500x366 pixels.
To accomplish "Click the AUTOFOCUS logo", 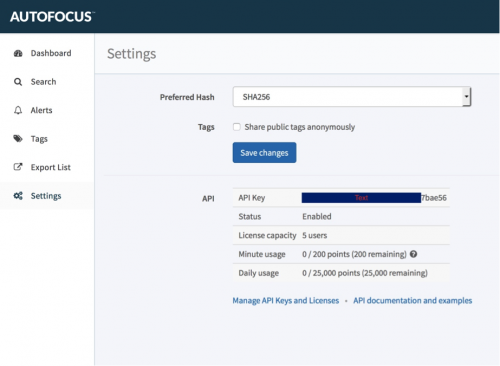I will 52,17.
